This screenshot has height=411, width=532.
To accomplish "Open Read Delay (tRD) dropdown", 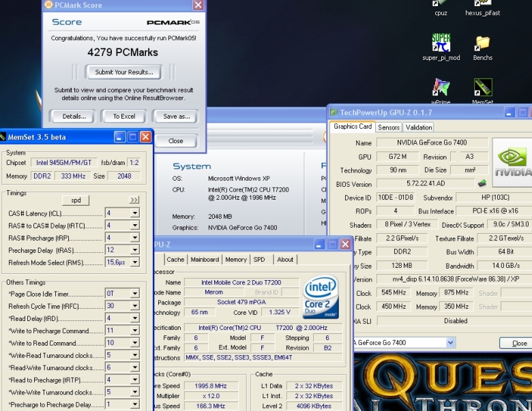I will [x=134, y=318].
